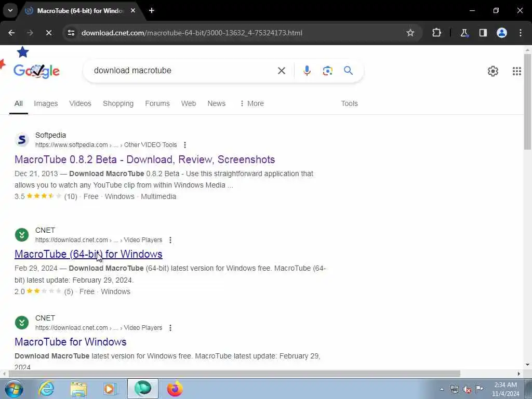This screenshot has width=532, height=399.
Task: Open Google quick settings gear
Action: 493,71
